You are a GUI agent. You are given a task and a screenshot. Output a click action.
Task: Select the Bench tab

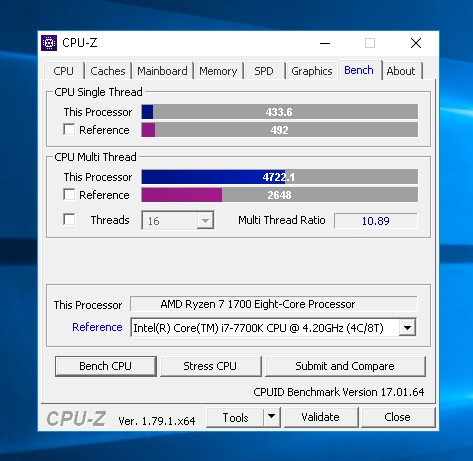359,70
